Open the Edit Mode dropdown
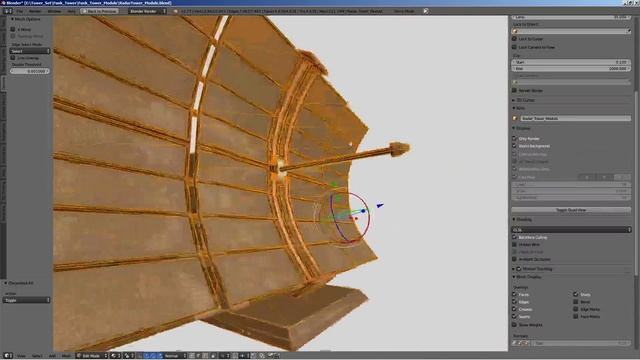Image resolution: width=640 pixels, height=360 pixels. tap(92, 356)
